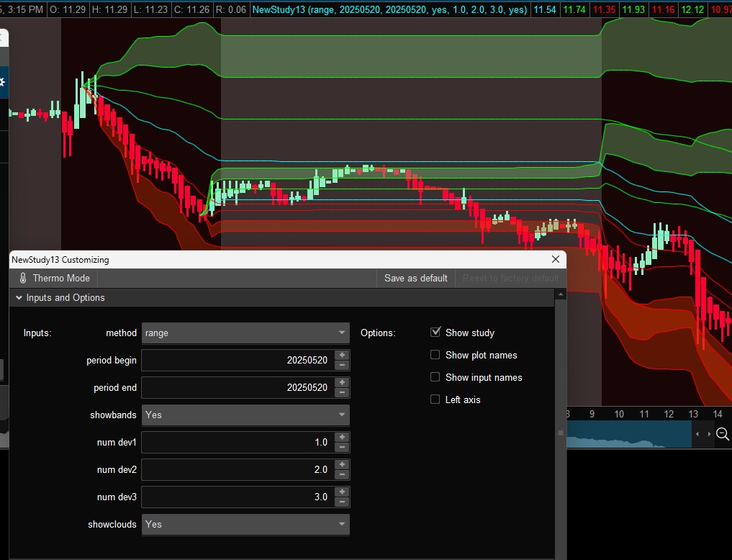Click Reset to factory default
The image size is (732, 560).
click(511, 278)
